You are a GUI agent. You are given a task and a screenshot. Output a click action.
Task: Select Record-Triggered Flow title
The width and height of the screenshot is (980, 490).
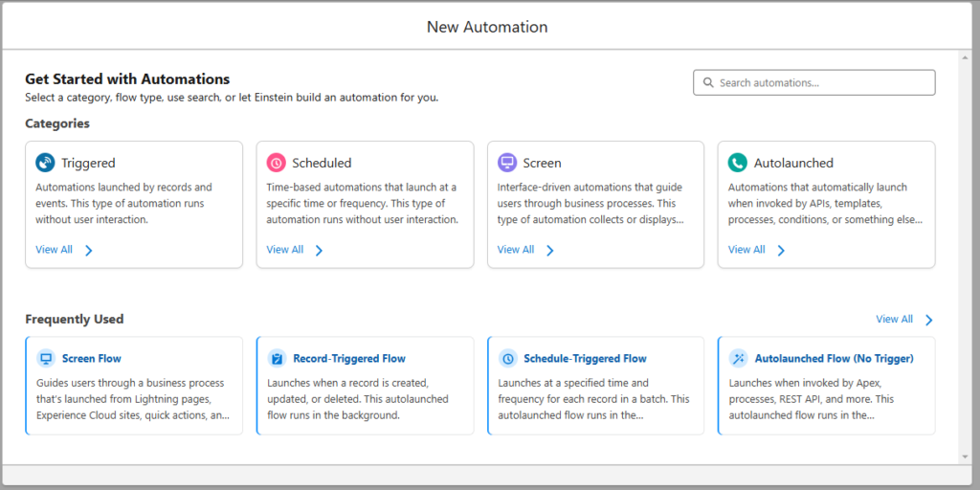(x=349, y=359)
